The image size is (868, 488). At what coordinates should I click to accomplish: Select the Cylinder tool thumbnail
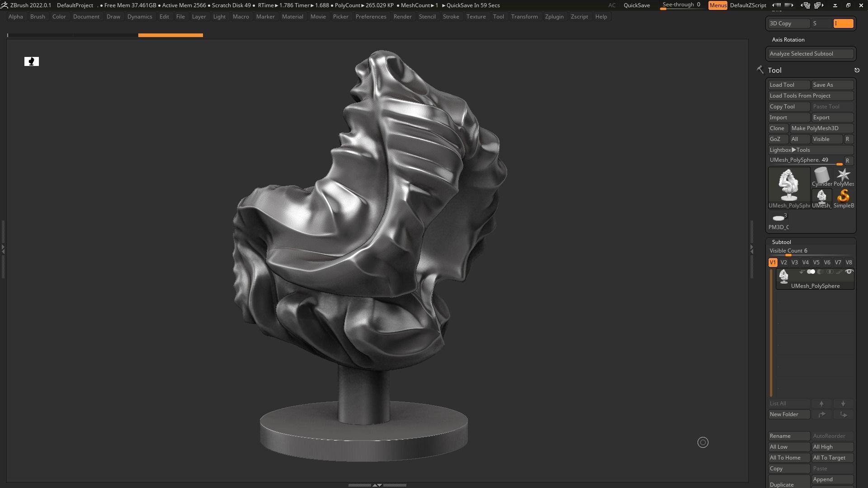(821, 177)
